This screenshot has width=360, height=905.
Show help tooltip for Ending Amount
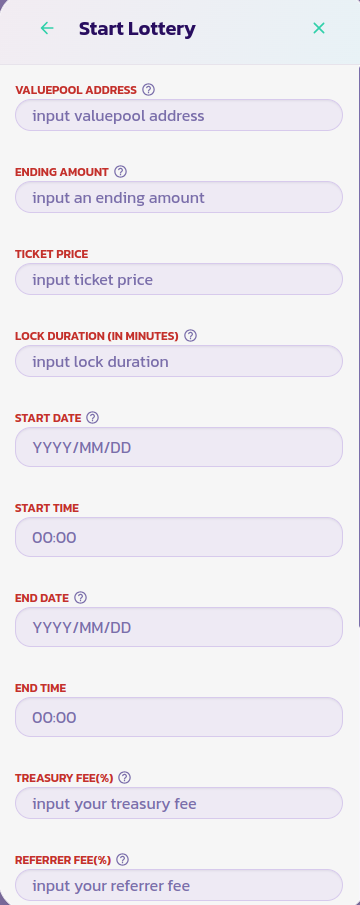pos(121,171)
